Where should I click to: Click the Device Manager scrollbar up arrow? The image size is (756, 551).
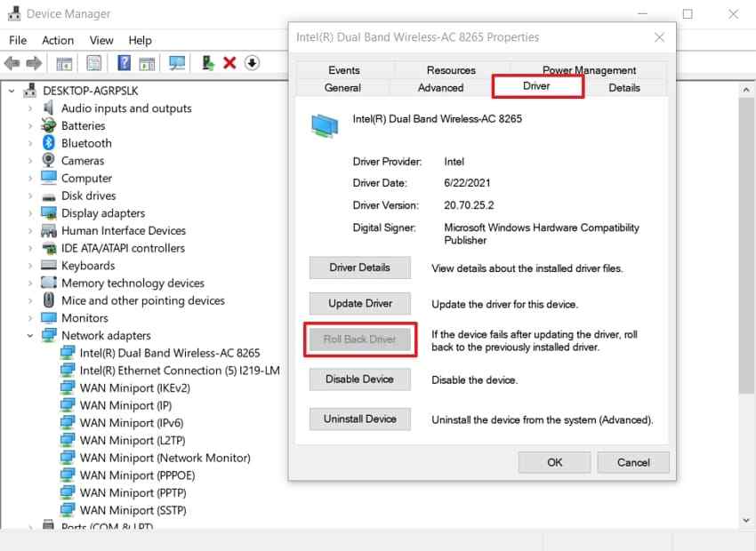(746, 90)
